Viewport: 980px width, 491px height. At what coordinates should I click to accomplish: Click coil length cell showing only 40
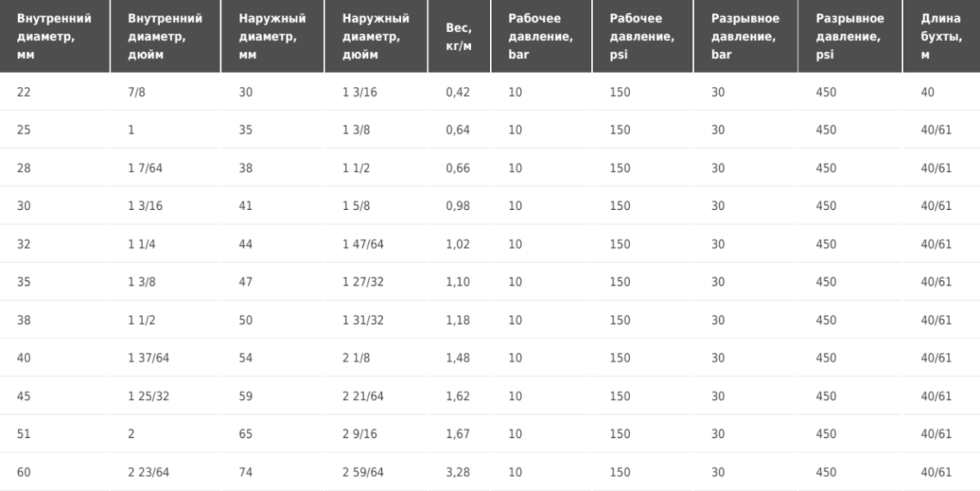coord(928,93)
